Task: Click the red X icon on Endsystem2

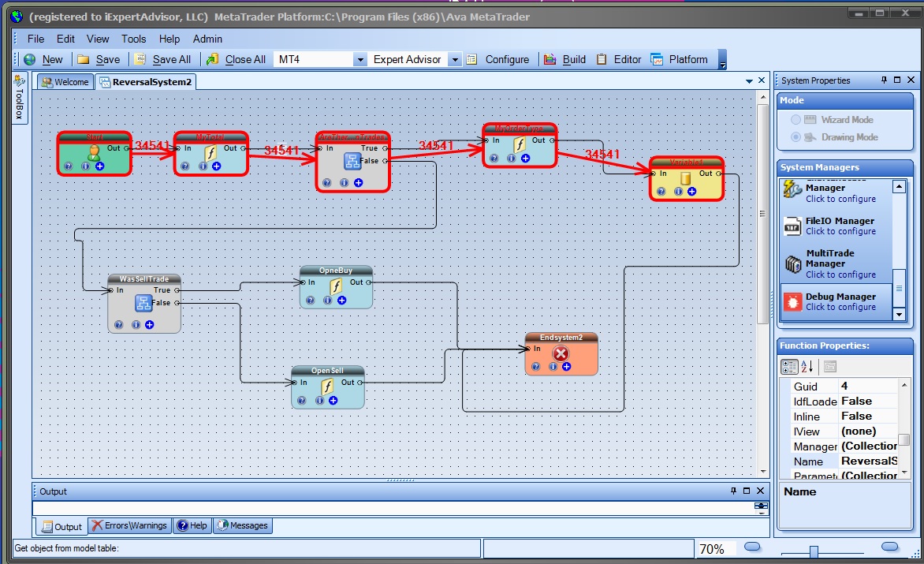Action: [x=561, y=353]
